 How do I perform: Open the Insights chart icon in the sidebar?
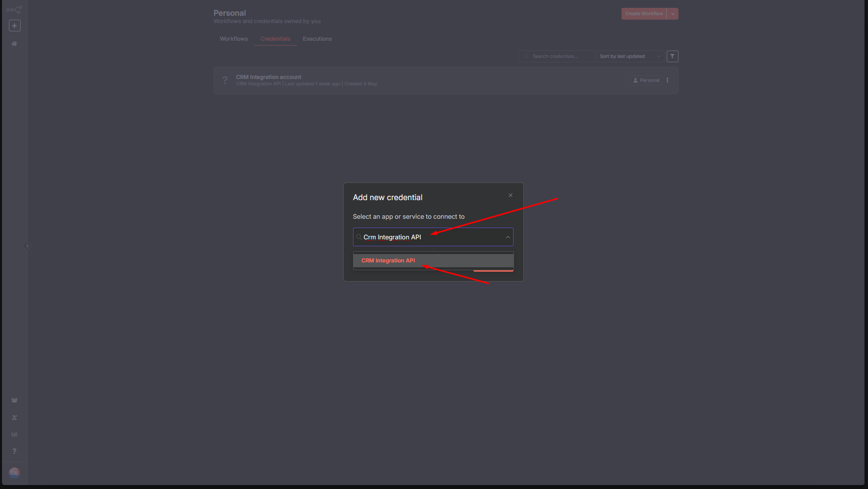(14, 435)
